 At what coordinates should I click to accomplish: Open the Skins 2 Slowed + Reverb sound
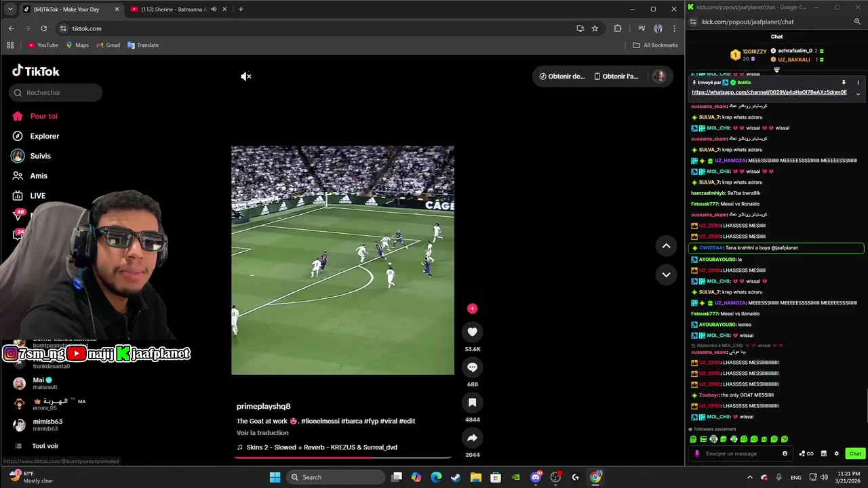click(x=317, y=447)
